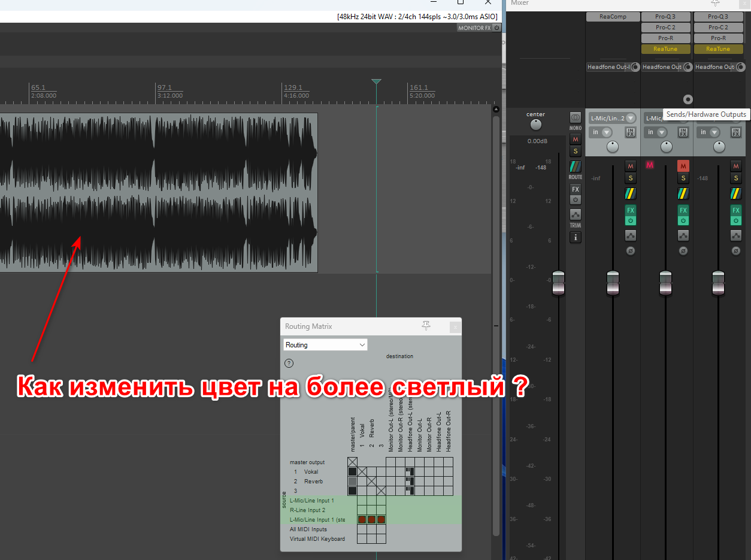This screenshot has width=751, height=560.
Task: Open green FX button on muted strip
Action: 683,210
